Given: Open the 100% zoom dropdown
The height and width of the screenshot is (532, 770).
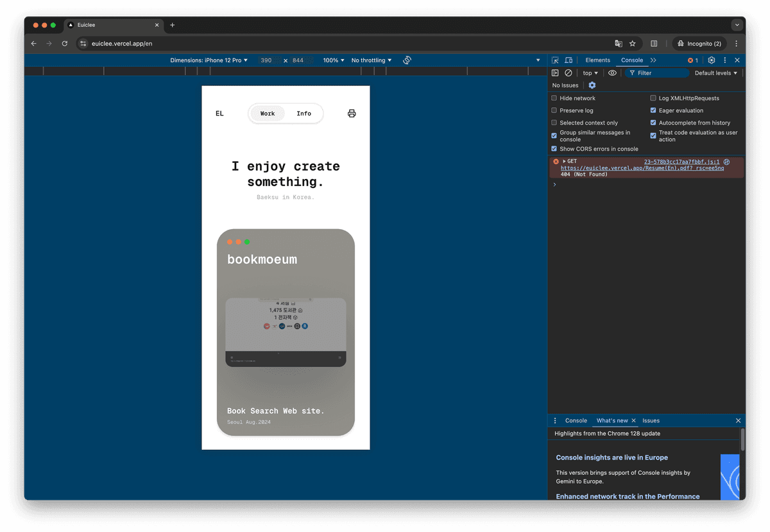Looking at the screenshot, I should 334,60.
